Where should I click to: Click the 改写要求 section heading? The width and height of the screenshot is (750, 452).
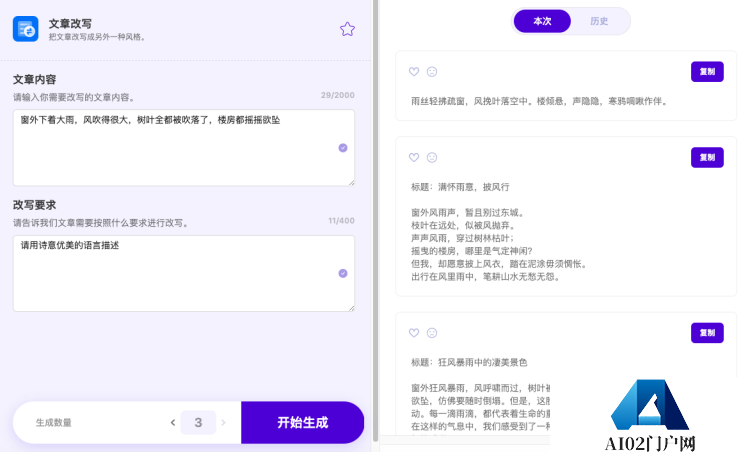click(34, 205)
